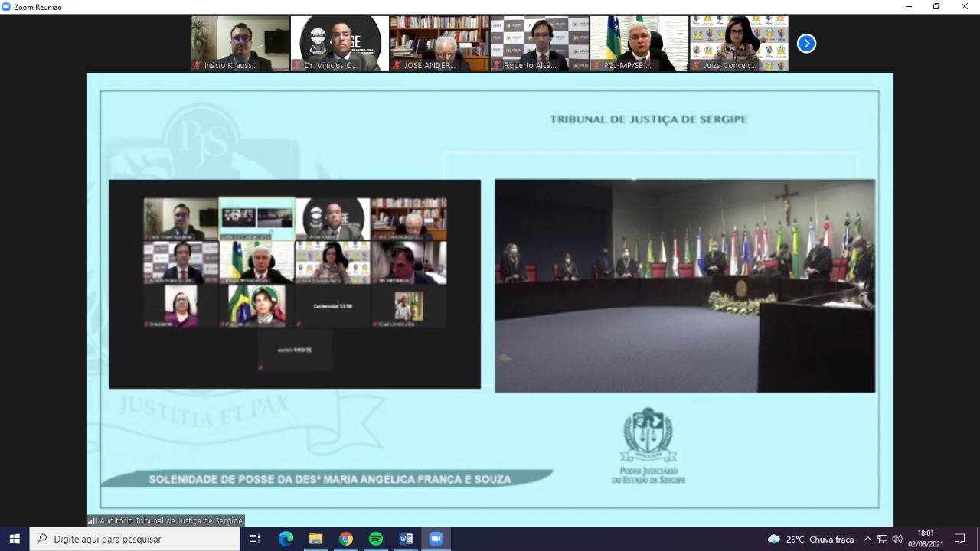Open Microsoft Word in taskbar

406,539
